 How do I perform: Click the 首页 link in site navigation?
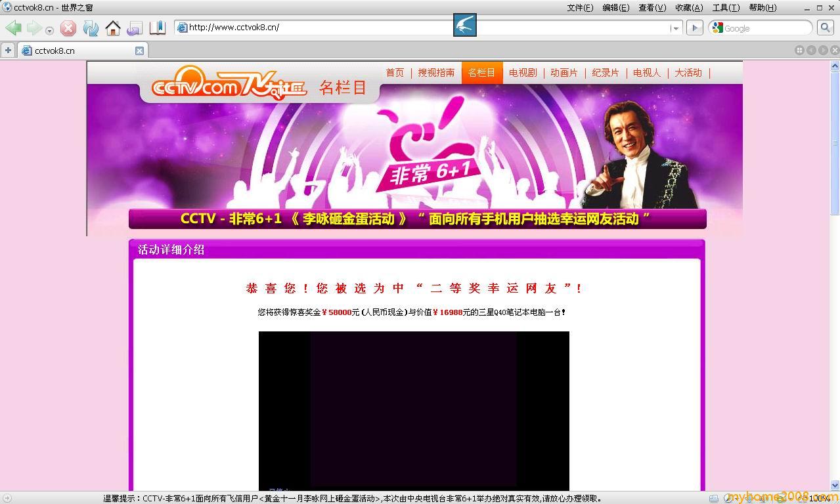[x=395, y=73]
